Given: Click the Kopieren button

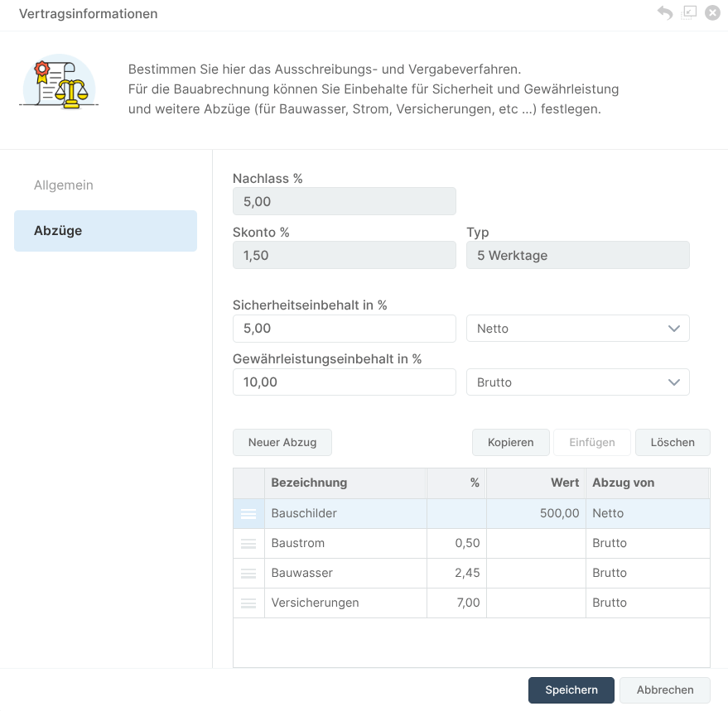Looking at the screenshot, I should [511, 442].
